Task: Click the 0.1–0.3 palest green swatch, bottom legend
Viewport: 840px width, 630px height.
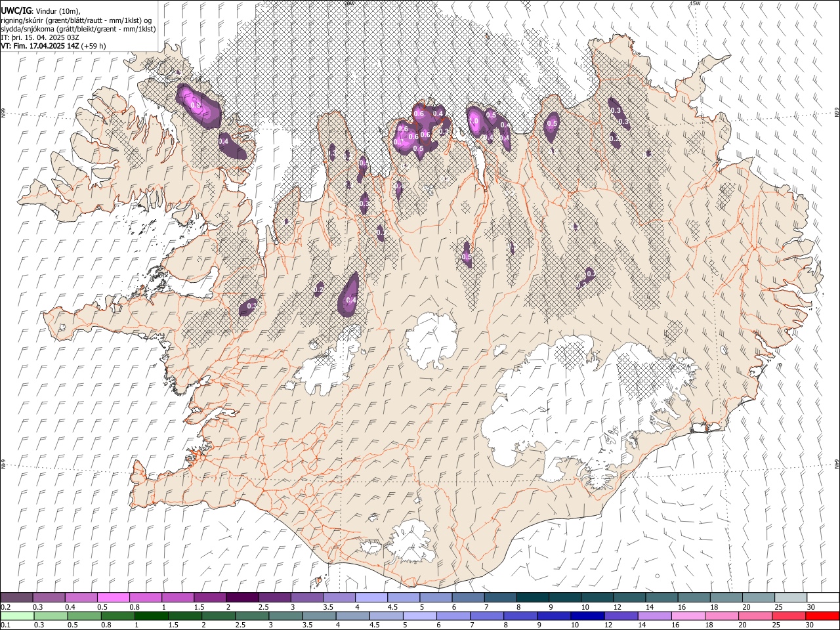Action: click(x=17, y=616)
